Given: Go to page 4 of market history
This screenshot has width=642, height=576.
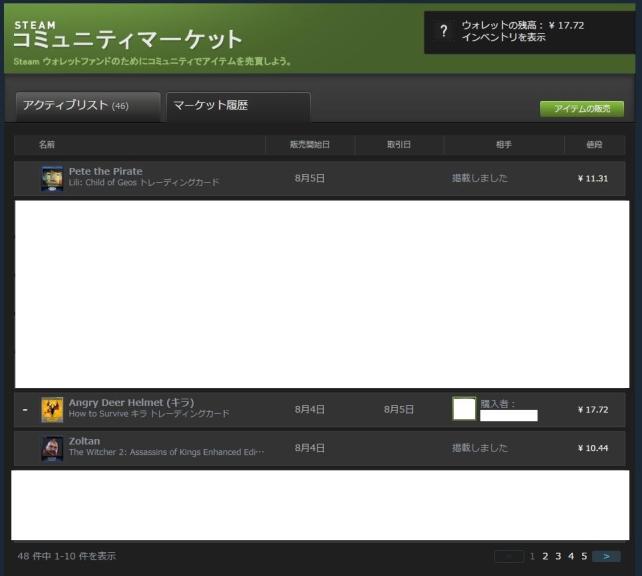Looking at the screenshot, I should (571, 556).
